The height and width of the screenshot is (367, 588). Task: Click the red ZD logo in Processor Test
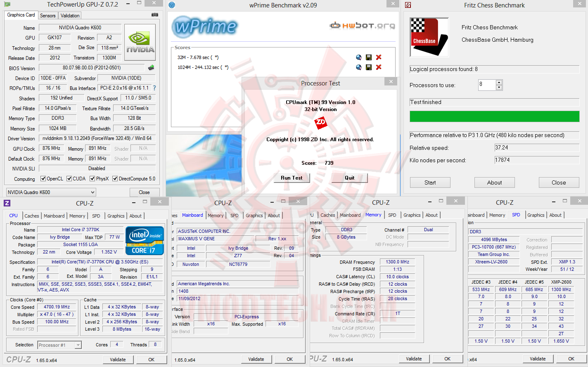click(x=320, y=123)
